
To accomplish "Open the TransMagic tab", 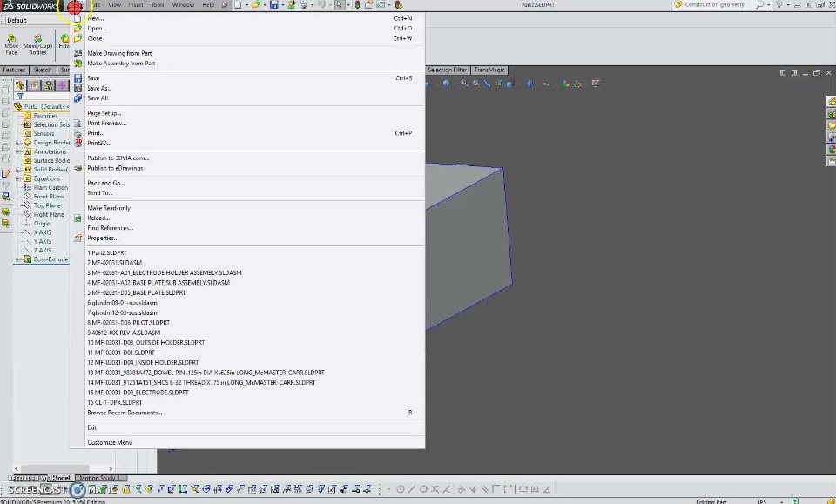I will (x=489, y=70).
